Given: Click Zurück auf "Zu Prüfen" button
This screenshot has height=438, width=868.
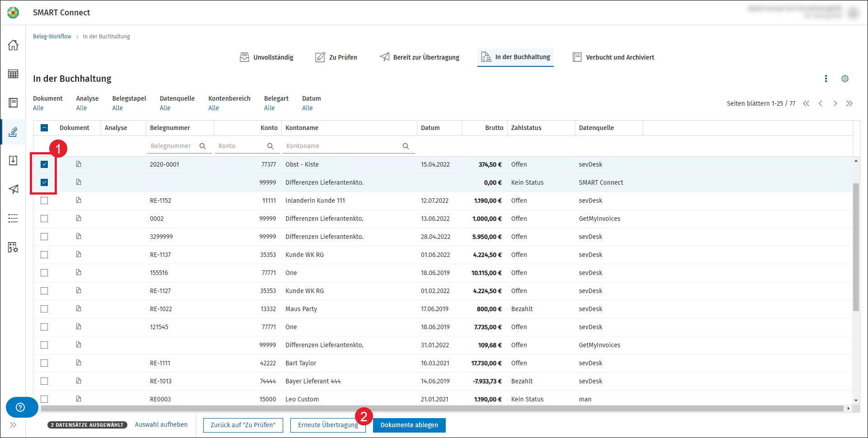Looking at the screenshot, I should click(243, 425).
